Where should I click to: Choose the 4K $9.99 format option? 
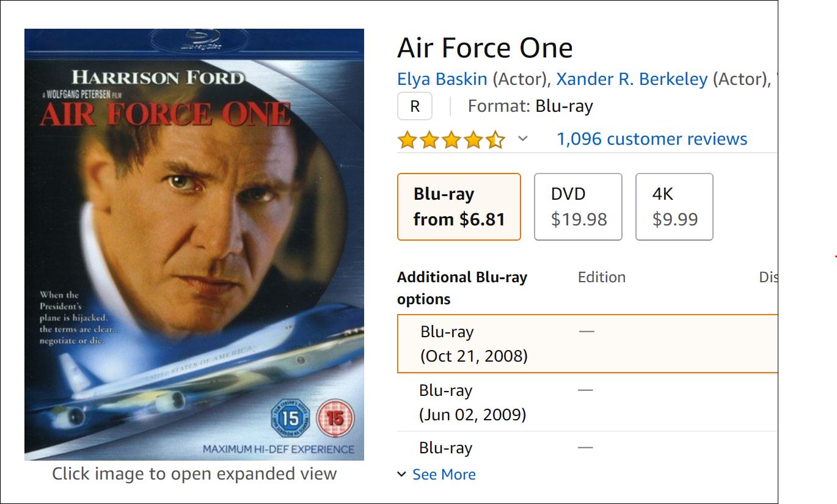674,206
